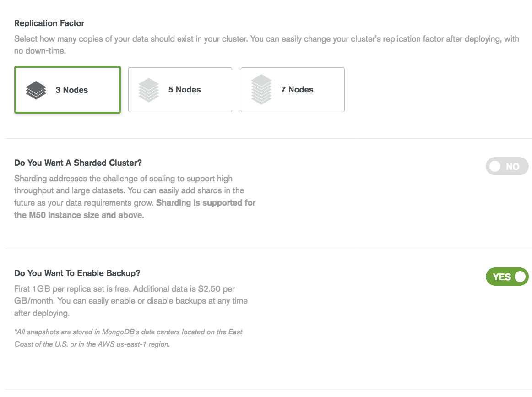Image resolution: width=532 pixels, height=397 pixels.
Task: Click the 'Replication Factor' heading
Action: (49, 23)
